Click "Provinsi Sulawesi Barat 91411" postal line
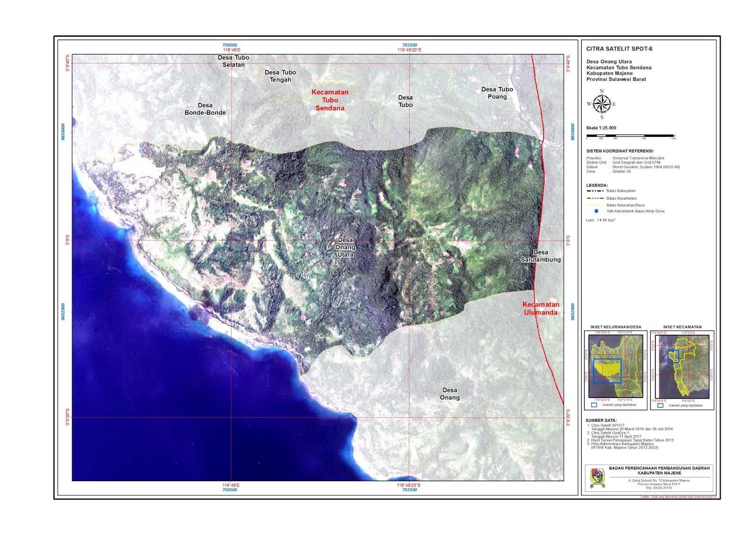Screen dimensions: 756x535 tap(659, 484)
